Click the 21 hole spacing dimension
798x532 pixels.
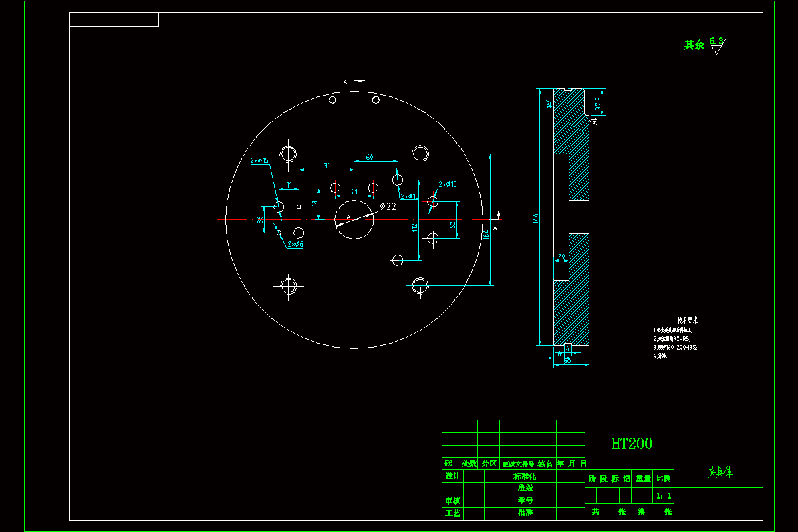tap(354, 192)
